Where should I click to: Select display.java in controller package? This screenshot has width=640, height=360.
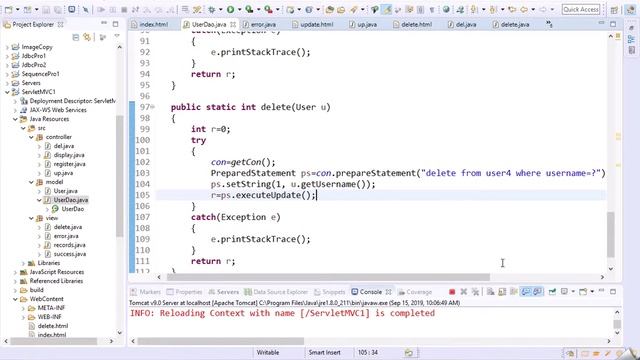pyautogui.click(x=69, y=155)
